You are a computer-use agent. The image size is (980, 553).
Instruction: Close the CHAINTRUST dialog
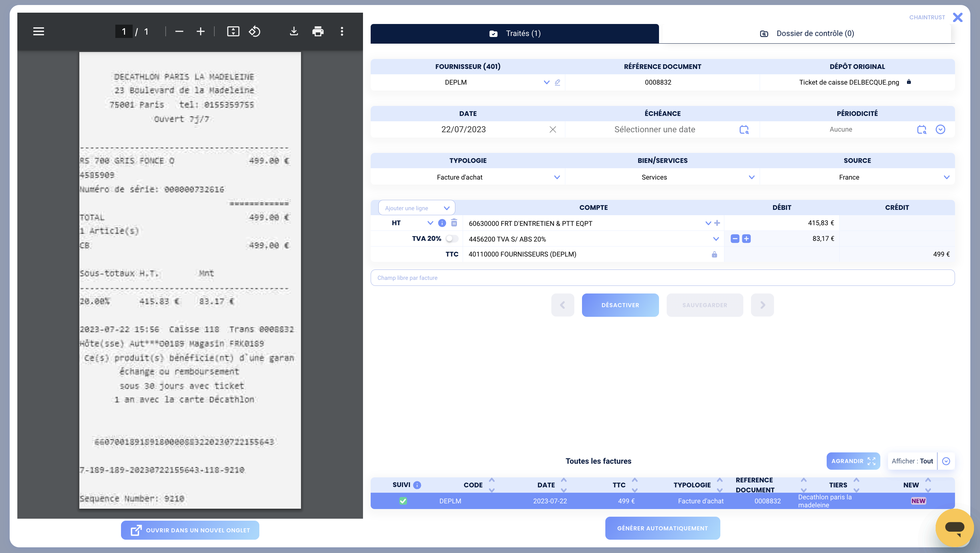958,17
